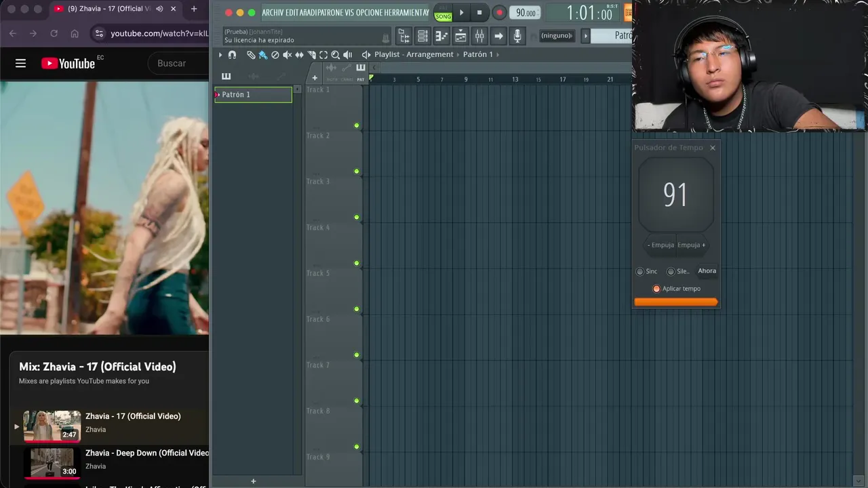Reload the YouTube page
Image resolution: width=868 pixels, height=488 pixels.
tap(54, 33)
